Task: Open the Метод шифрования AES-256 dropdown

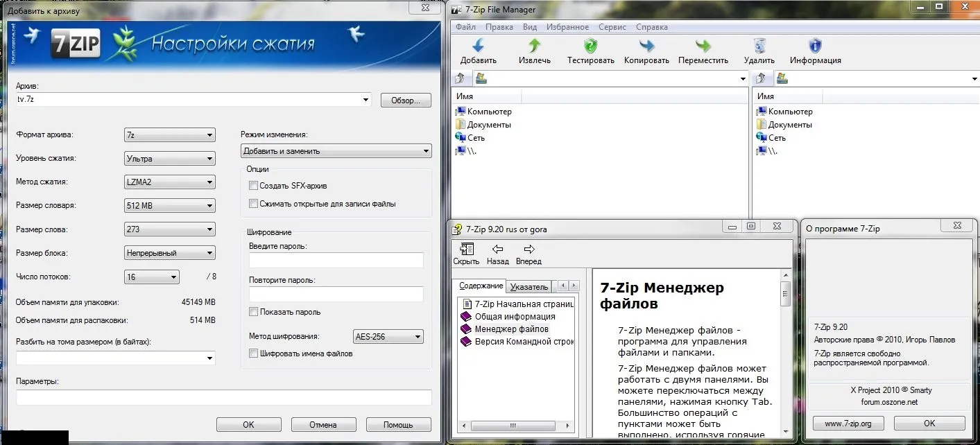Action: click(388, 337)
